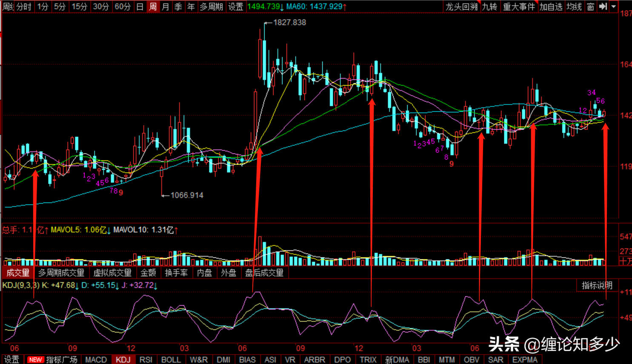Open the top 设置 settings menu
Image resolution: width=632 pixels, height=364 pixels.
(235, 6)
